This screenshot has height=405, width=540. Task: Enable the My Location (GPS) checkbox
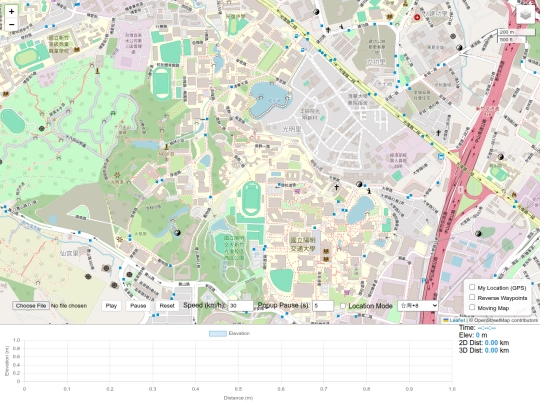click(472, 287)
